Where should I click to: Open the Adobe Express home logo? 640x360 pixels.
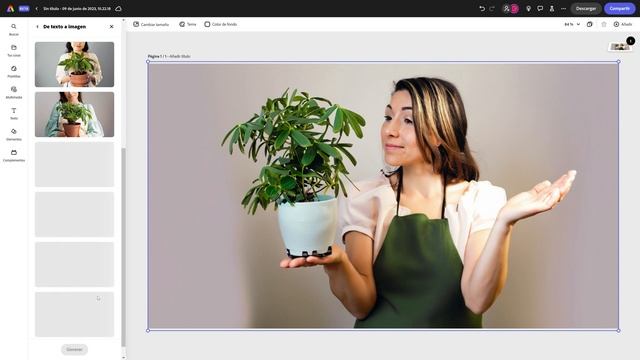(10, 9)
